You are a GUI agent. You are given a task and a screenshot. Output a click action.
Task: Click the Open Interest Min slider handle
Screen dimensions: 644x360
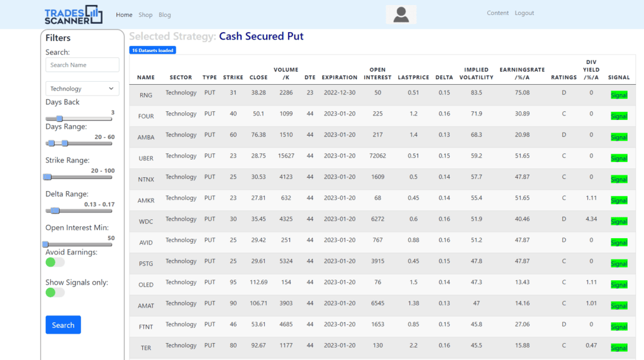pos(45,244)
